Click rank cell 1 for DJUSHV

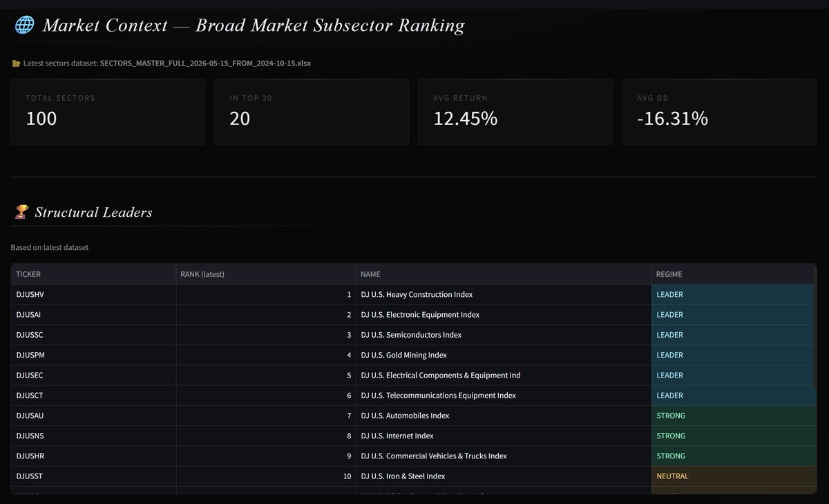(266, 295)
